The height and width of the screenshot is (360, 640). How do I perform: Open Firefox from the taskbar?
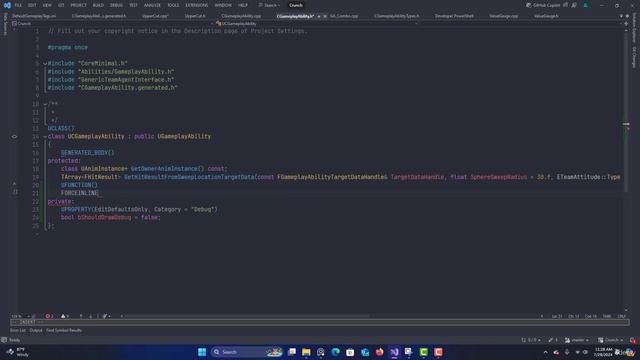(380, 352)
